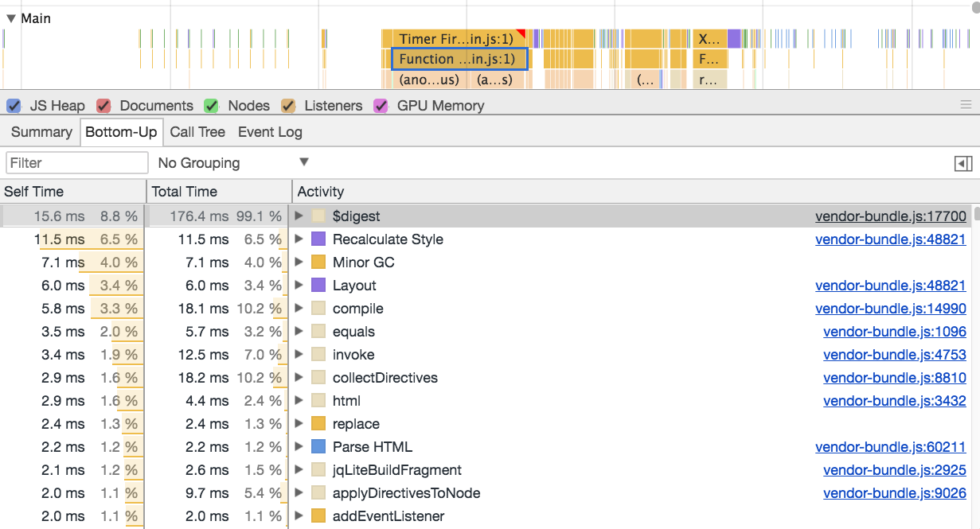This screenshot has height=529, width=980.
Task: Toggle the Documents checkbox
Action: pyautogui.click(x=103, y=106)
